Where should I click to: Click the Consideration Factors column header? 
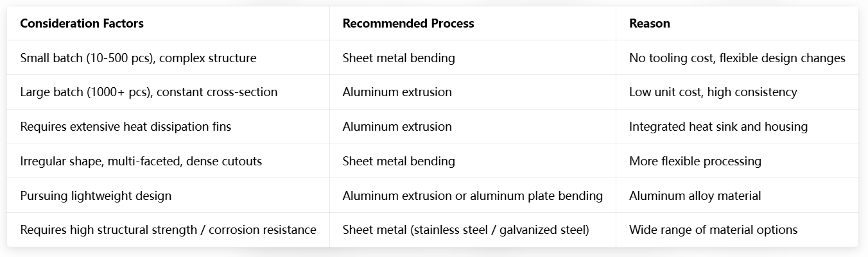(82, 24)
